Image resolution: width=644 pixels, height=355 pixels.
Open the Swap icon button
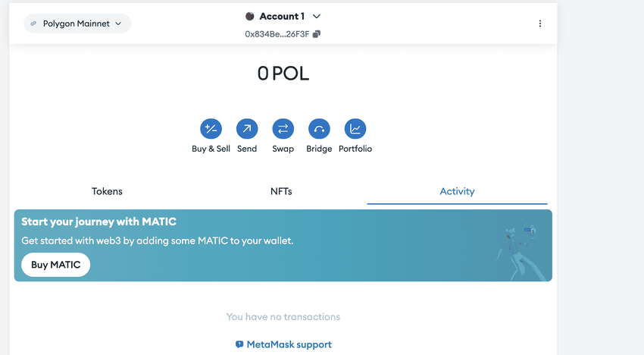[283, 129]
